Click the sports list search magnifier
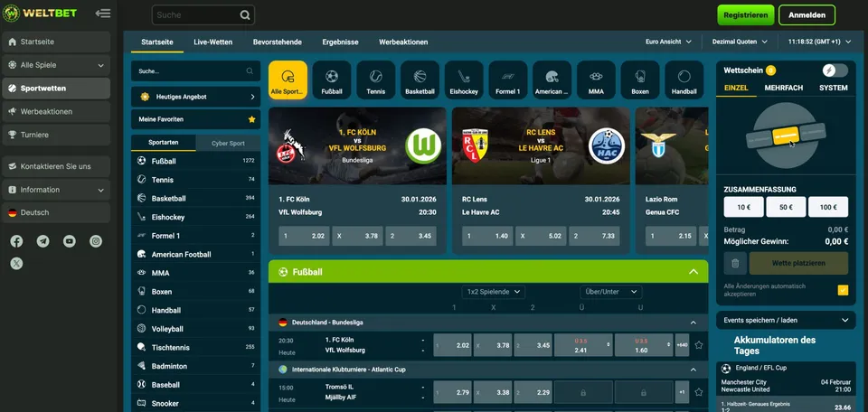 point(250,71)
